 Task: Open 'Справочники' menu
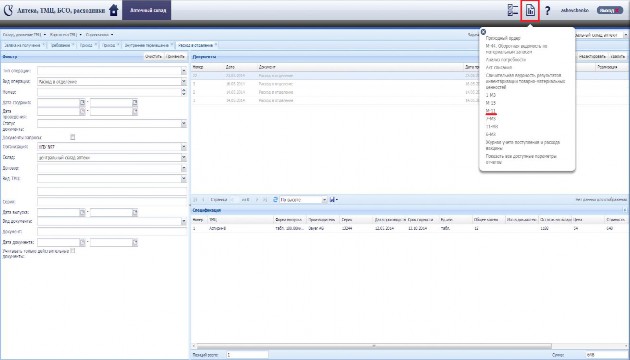pyautogui.click(x=99, y=35)
